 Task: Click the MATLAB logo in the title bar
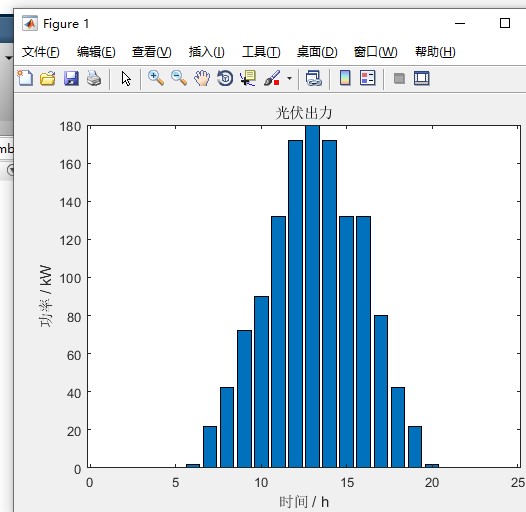30,23
